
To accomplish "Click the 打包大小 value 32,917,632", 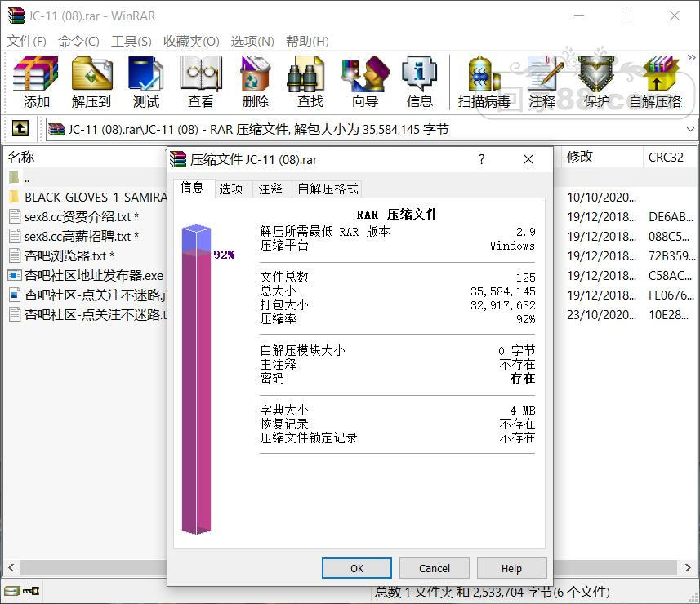I will (x=502, y=305).
